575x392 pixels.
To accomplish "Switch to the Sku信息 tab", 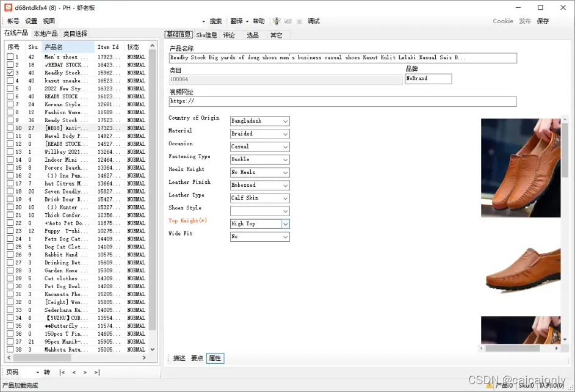I will (x=206, y=35).
